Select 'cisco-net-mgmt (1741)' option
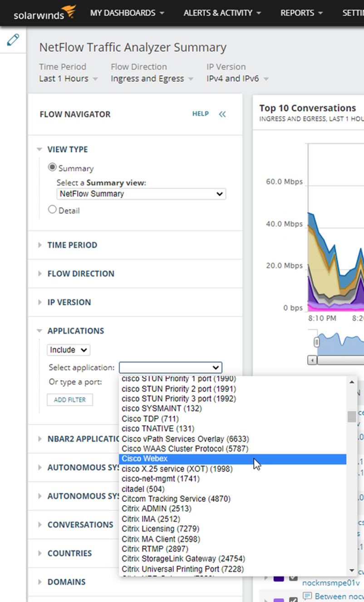 (x=233, y=479)
